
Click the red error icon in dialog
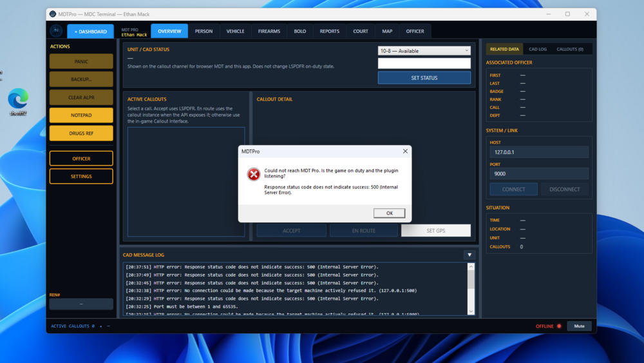tap(253, 174)
